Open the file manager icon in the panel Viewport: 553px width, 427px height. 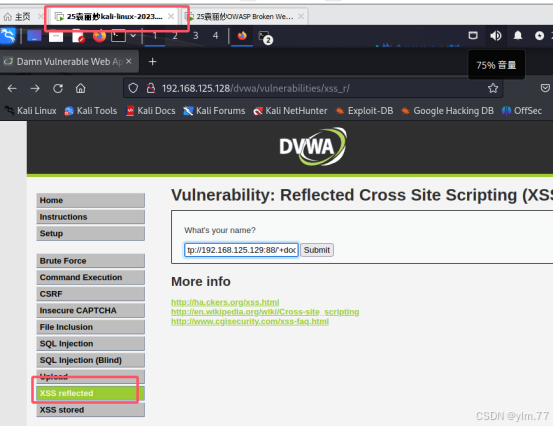pos(56,36)
